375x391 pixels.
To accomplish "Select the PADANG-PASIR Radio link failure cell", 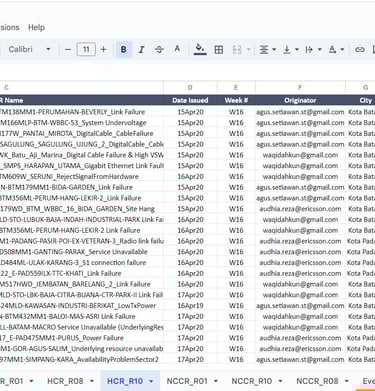I will [82, 241].
